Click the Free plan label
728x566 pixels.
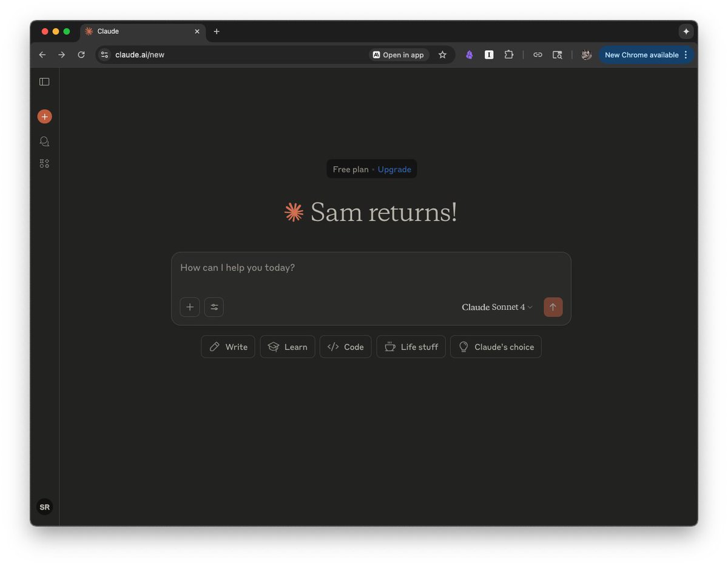coord(351,169)
